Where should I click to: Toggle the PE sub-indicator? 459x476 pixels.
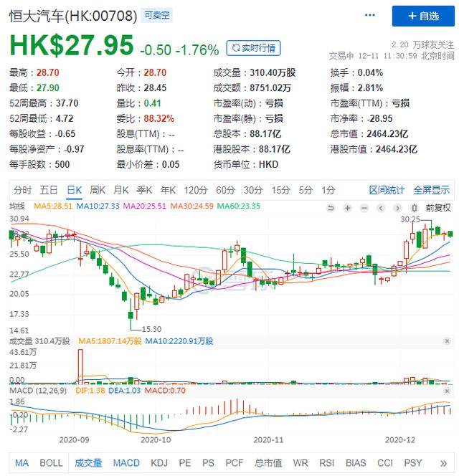pos(185,463)
